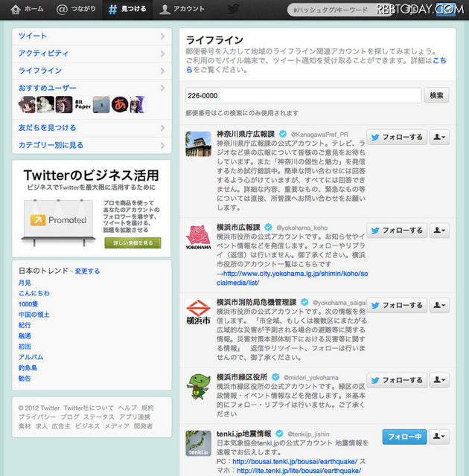Open the city.yokohama.lg.jp socialmedia list link
Image resolution: width=469 pixels, height=476 pixels.
(293, 278)
